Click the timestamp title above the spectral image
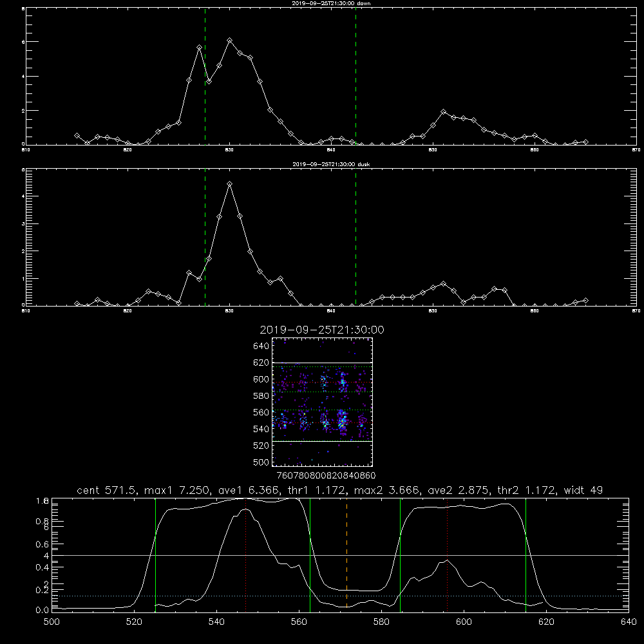The width and height of the screenshot is (644, 644). point(322,330)
